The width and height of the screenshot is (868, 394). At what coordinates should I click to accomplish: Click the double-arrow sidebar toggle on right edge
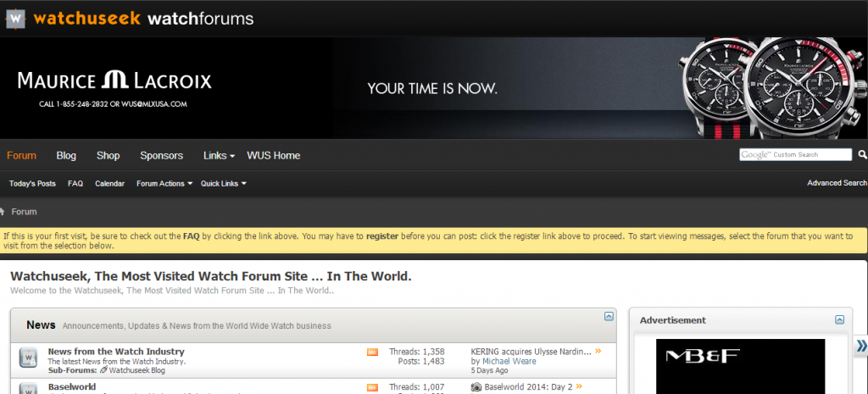[861, 346]
